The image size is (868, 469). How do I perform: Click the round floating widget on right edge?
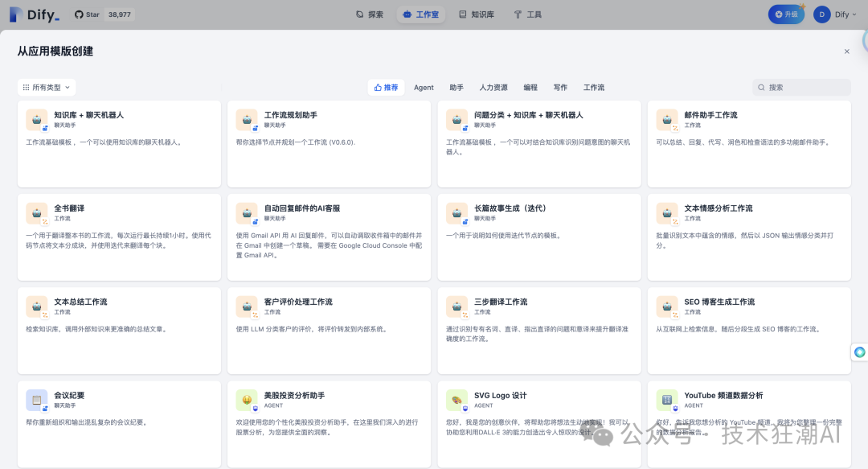click(x=860, y=352)
